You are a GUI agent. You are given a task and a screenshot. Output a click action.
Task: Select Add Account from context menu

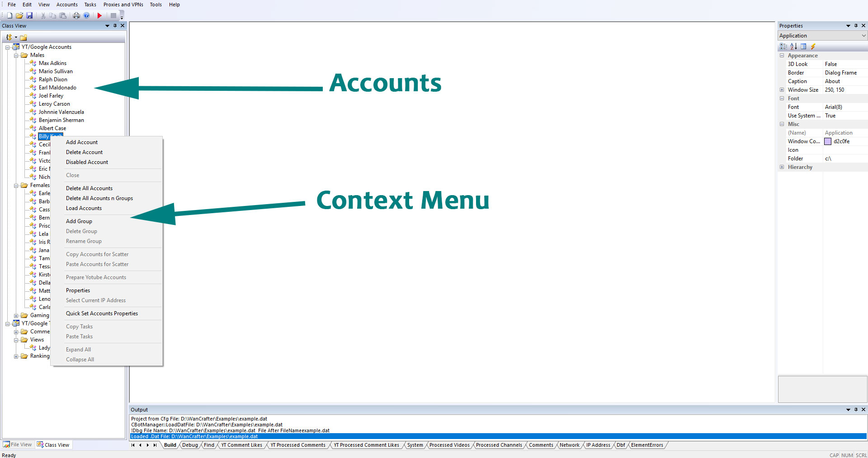tap(82, 142)
